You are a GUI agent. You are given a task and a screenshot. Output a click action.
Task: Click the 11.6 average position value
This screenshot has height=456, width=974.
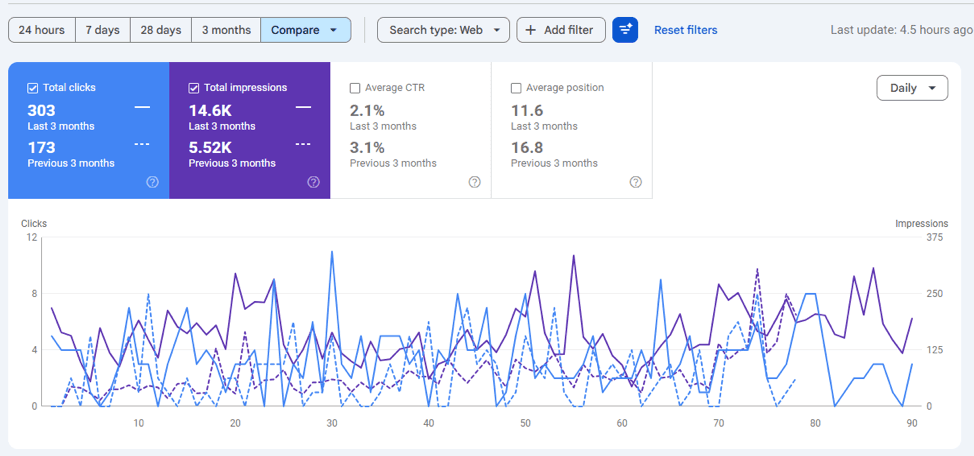click(527, 111)
